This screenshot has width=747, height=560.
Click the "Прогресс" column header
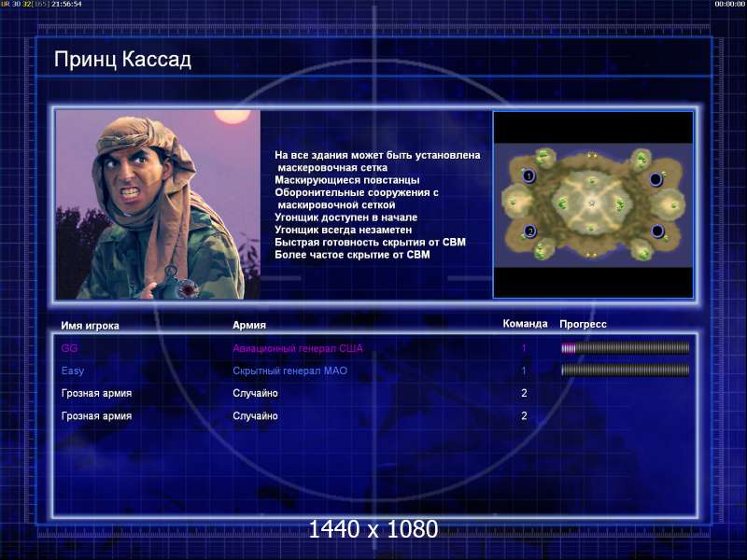tap(583, 324)
